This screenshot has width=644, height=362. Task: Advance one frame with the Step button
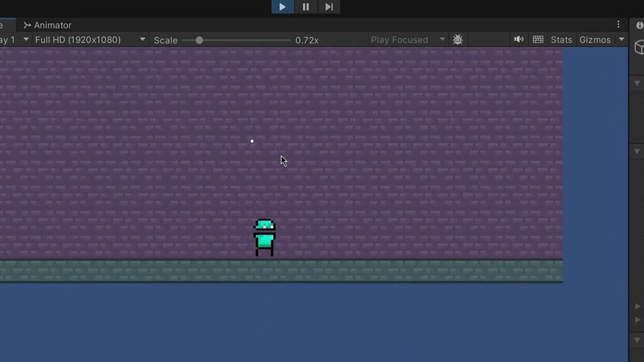pyautogui.click(x=329, y=7)
